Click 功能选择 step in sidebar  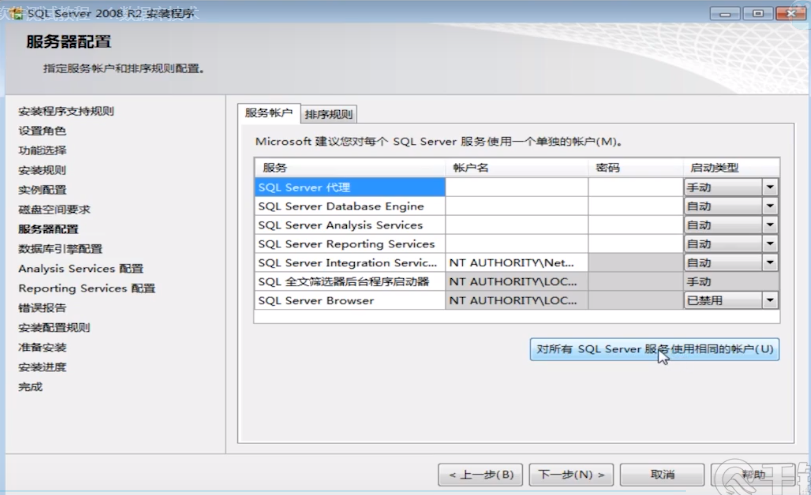[42, 151]
